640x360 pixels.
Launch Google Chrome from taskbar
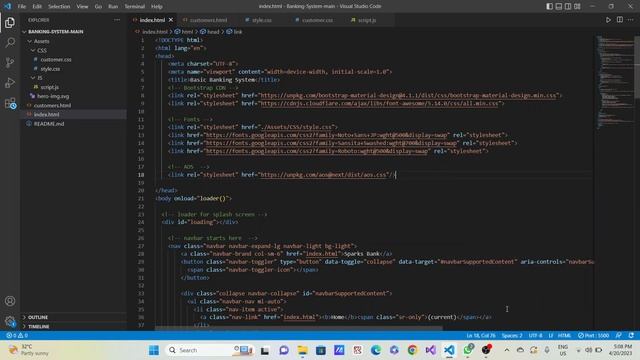[x=412, y=350]
